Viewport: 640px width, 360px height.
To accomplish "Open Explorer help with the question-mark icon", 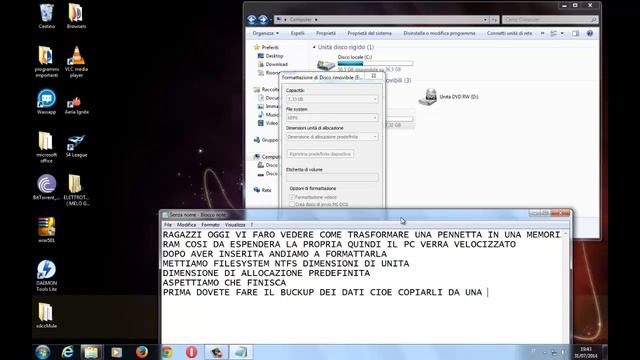I will click(x=590, y=33).
